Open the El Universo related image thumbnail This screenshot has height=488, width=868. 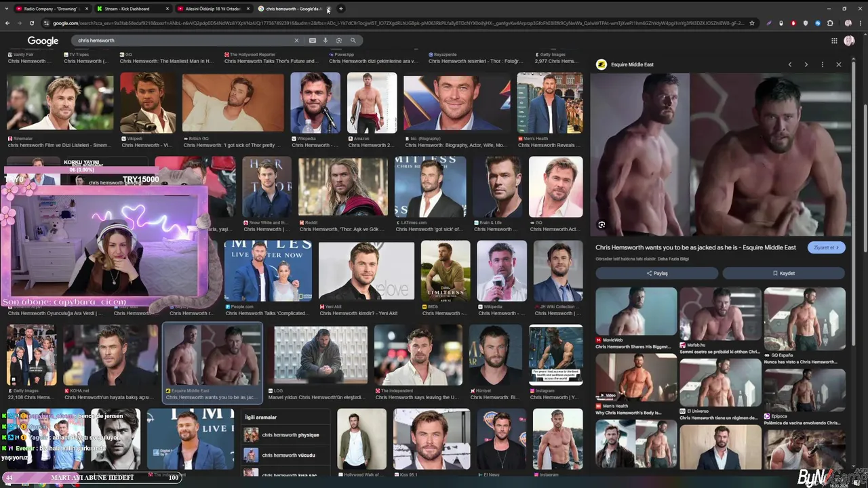(720, 382)
